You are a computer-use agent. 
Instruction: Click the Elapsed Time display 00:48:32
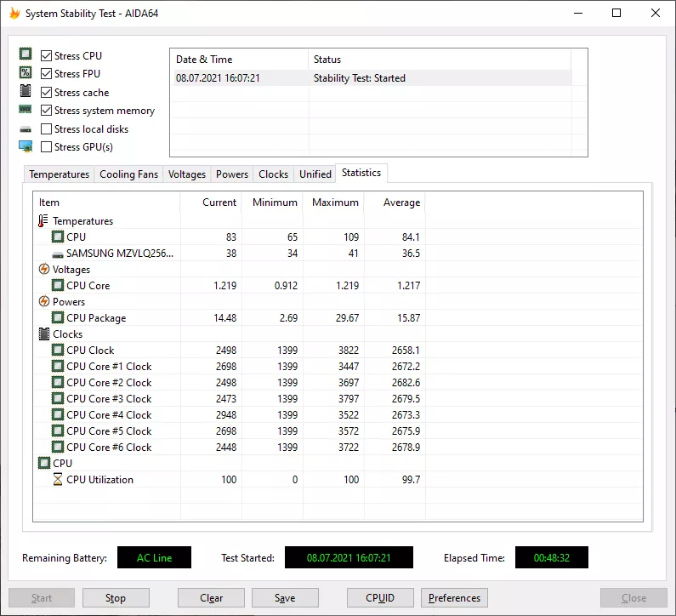pos(551,558)
